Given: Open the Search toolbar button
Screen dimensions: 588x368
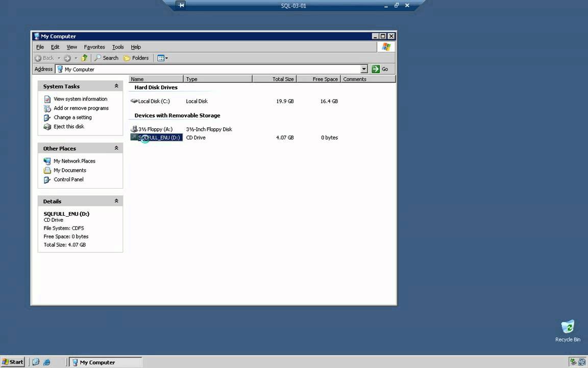Looking at the screenshot, I should pyautogui.click(x=107, y=58).
